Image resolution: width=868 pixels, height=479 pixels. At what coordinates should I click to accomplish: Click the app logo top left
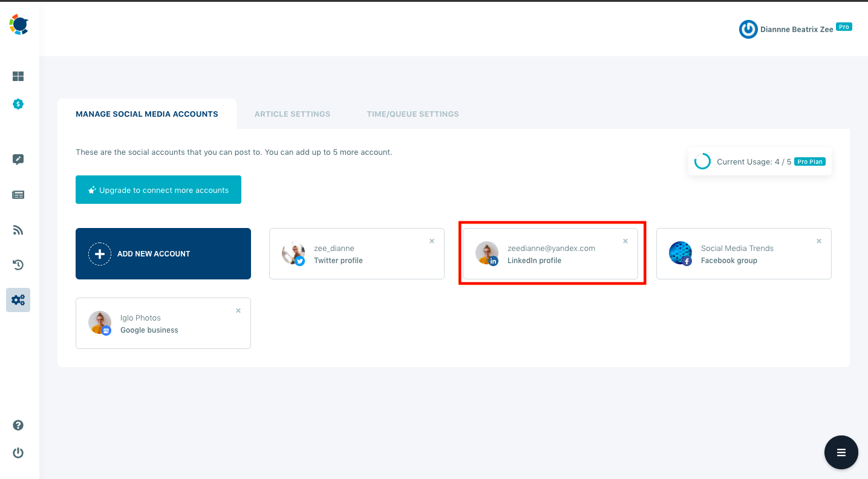pos(19,24)
